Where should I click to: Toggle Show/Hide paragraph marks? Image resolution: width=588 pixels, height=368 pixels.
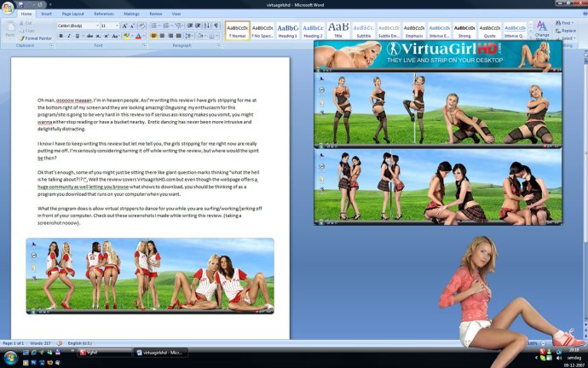(x=216, y=26)
